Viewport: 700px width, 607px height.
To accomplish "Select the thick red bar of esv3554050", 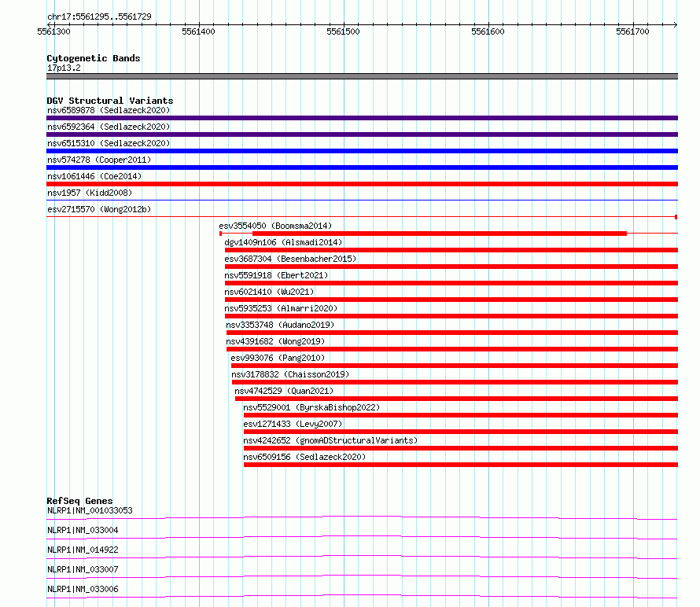I will point(440,234).
